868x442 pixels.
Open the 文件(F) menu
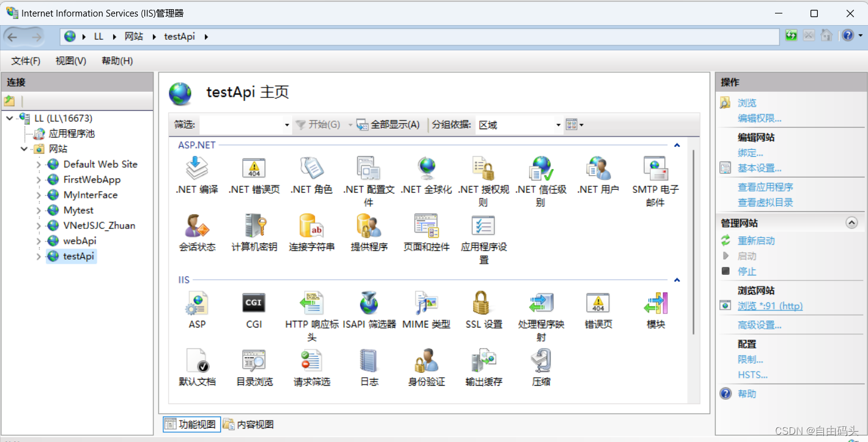[26, 61]
